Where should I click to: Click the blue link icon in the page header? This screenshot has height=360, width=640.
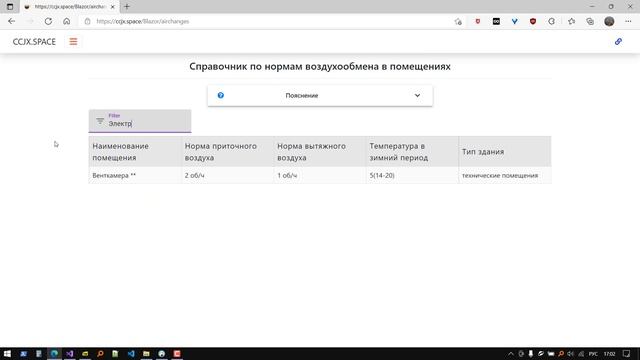[618, 42]
